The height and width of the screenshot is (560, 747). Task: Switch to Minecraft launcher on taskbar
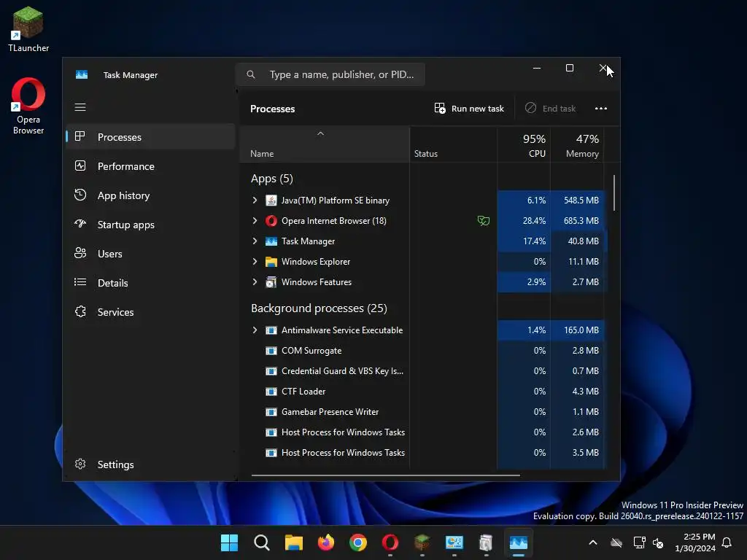[422, 542]
